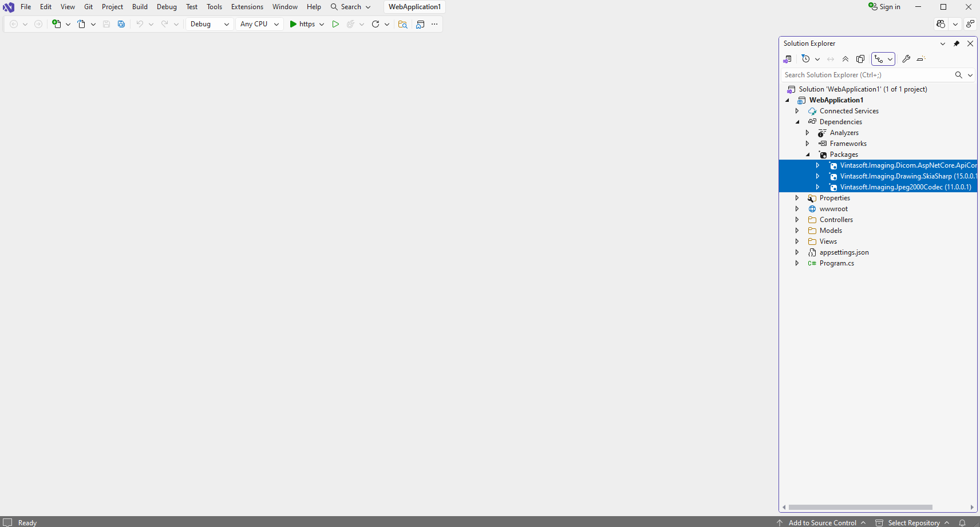Open the Debug configuration dropdown

[x=210, y=24]
